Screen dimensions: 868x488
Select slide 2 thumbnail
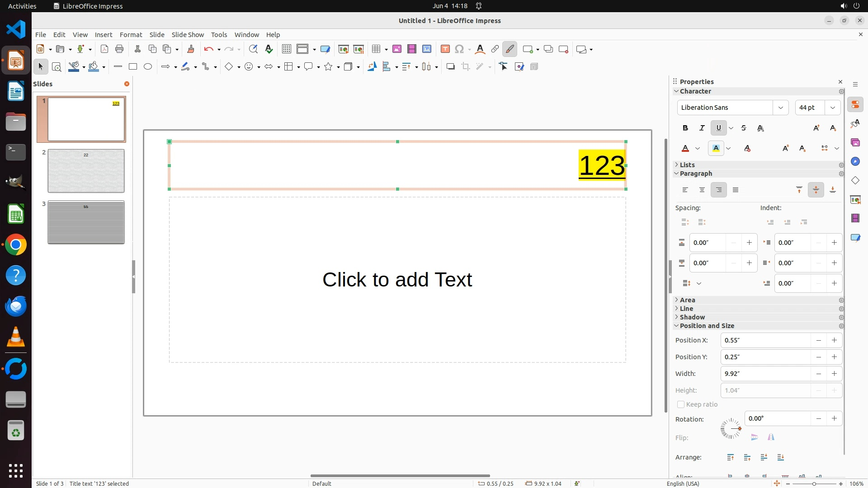click(x=86, y=171)
